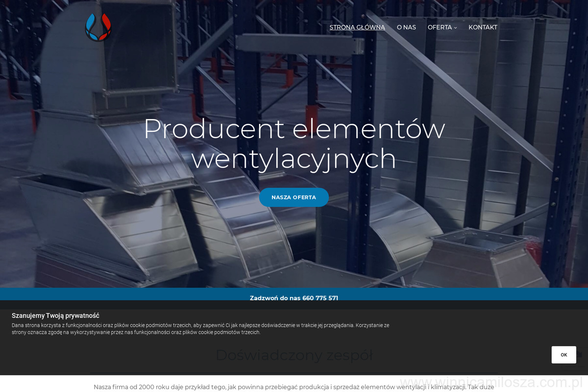The height and width of the screenshot is (392, 588).
Task: Navigate to the KONTAKT page
Action: click(x=483, y=27)
